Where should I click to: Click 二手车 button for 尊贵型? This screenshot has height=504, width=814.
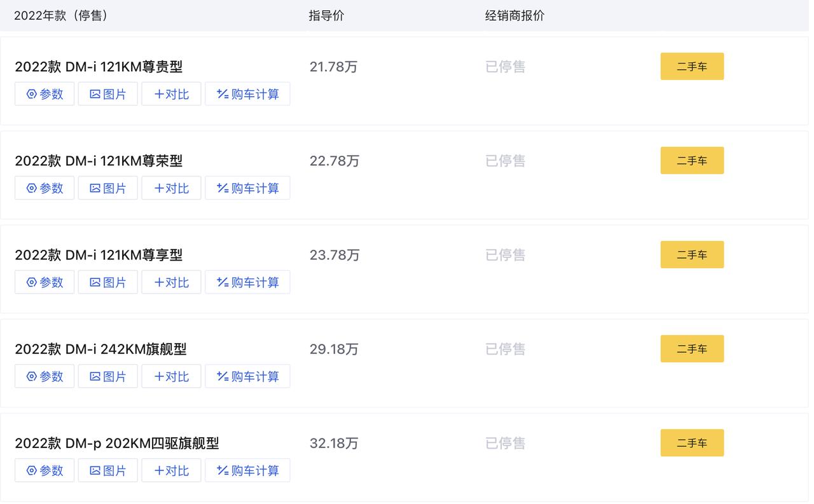(692, 66)
